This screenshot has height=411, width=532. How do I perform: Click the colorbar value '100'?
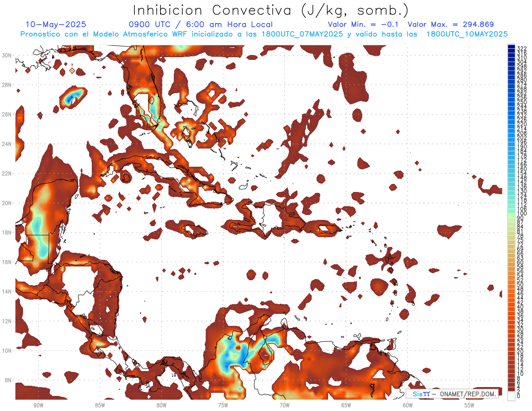click(522, 213)
